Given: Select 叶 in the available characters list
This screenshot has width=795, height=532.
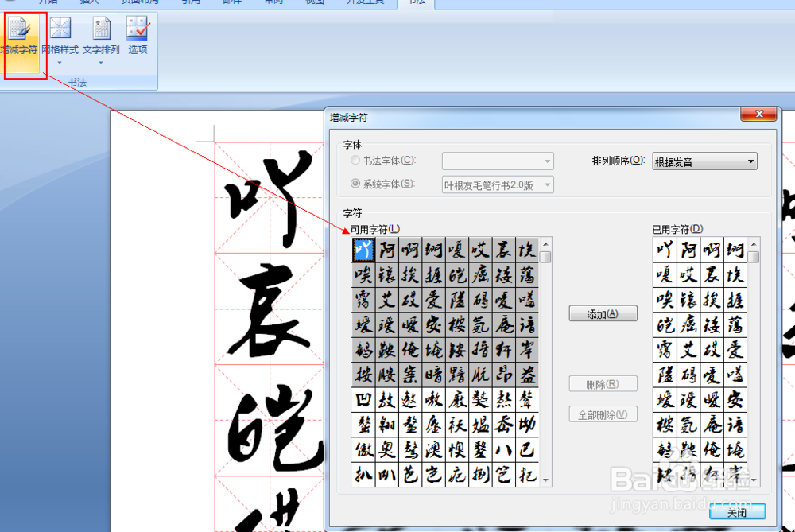Looking at the screenshot, I should (363, 250).
